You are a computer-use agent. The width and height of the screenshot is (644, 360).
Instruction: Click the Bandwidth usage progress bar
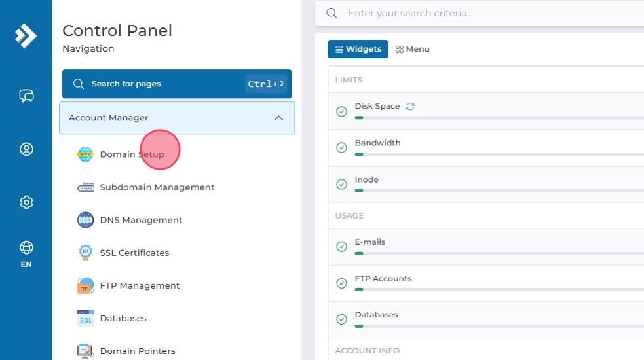click(498, 154)
